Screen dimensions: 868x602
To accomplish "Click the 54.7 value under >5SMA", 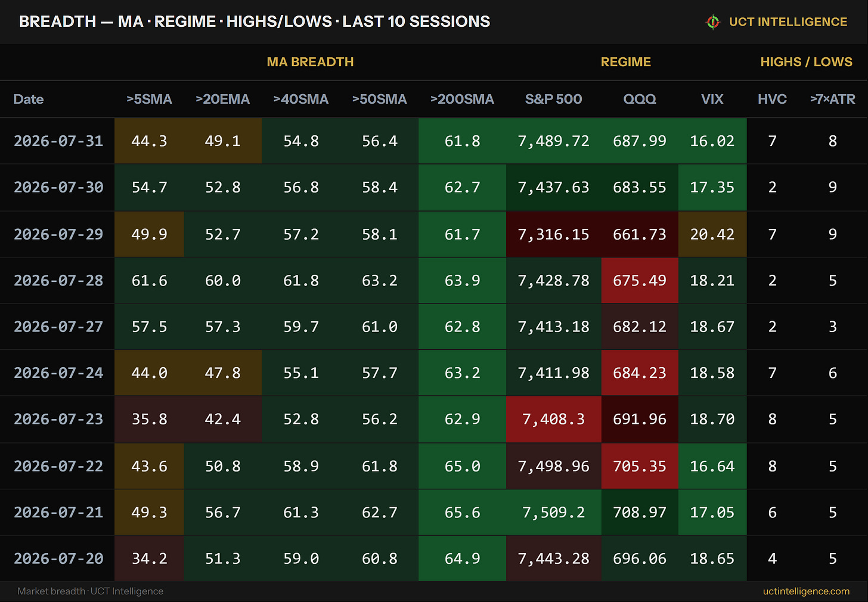I will click(x=149, y=187).
